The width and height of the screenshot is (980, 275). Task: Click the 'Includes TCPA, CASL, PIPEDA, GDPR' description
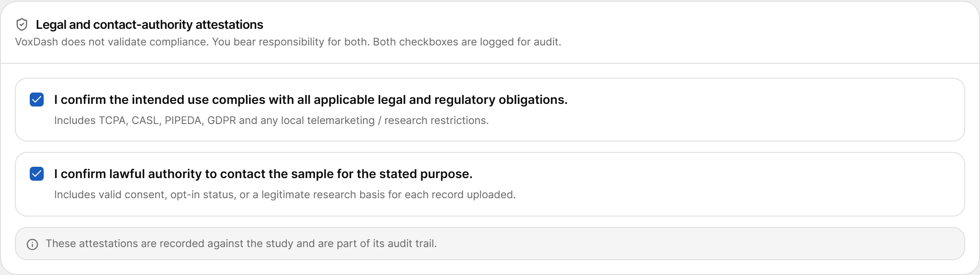click(271, 120)
